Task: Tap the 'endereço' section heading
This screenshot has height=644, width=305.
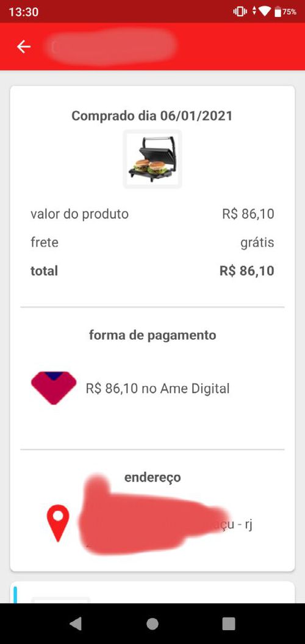Action: click(x=152, y=478)
